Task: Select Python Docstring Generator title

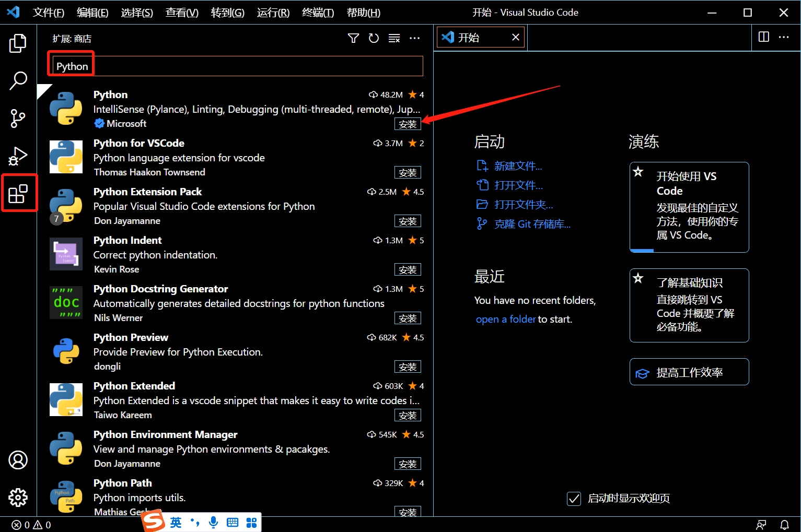Action: tap(160, 289)
